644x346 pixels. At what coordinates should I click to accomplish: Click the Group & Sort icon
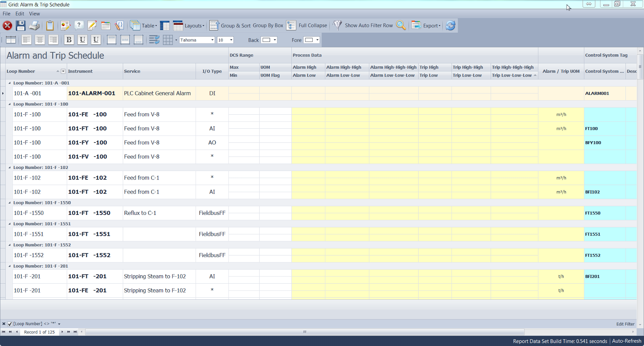[214, 25]
